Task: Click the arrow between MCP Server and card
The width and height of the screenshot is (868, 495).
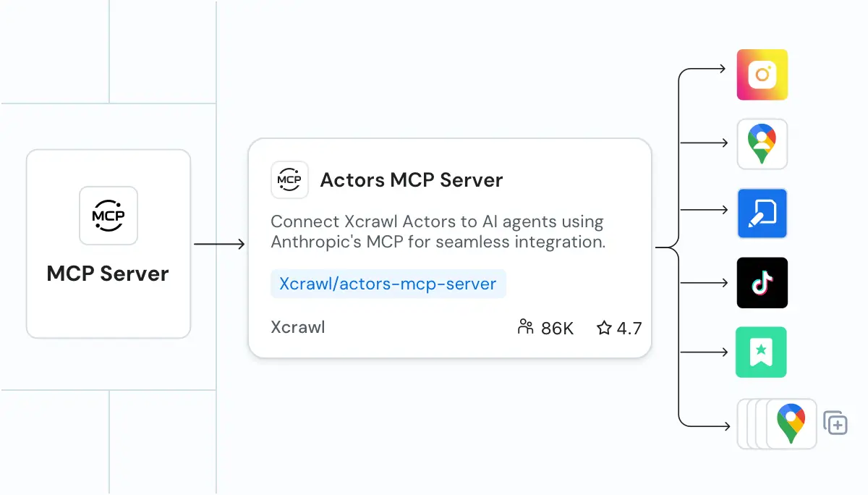Action: click(x=220, y=245)
